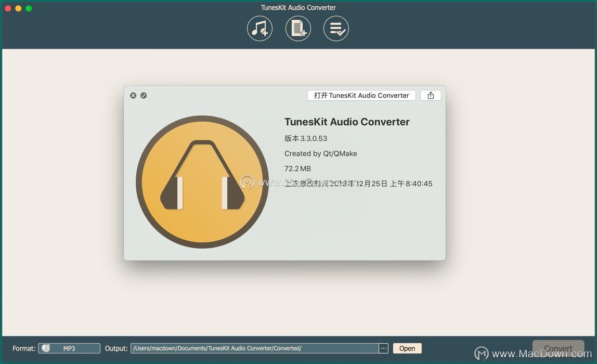Click the circular icon beside the preview close button
The height and width of the screenshot is (364, 597).
[x=144, y=96]
